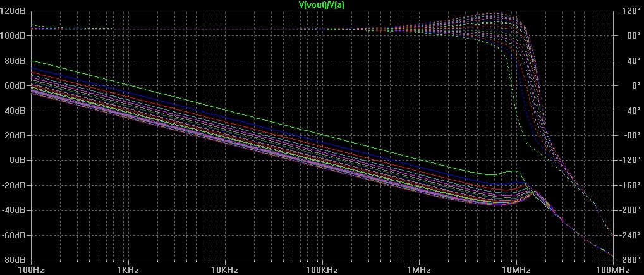Select the 1KHz frequency axis label
644x275 pixels.
point(128,270)
